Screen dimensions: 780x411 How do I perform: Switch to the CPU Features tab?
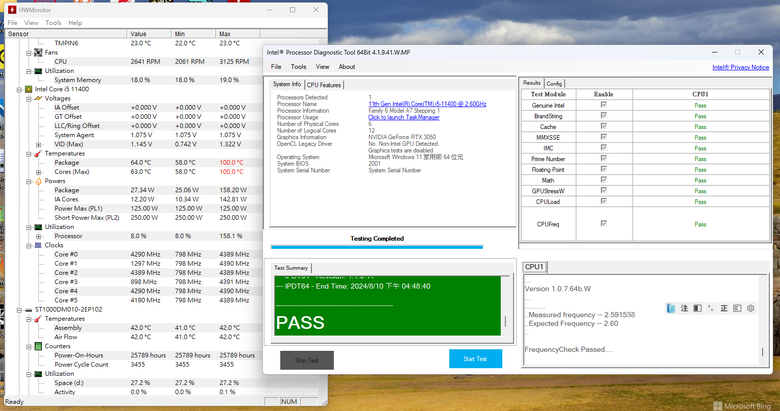tap(324, 85)
